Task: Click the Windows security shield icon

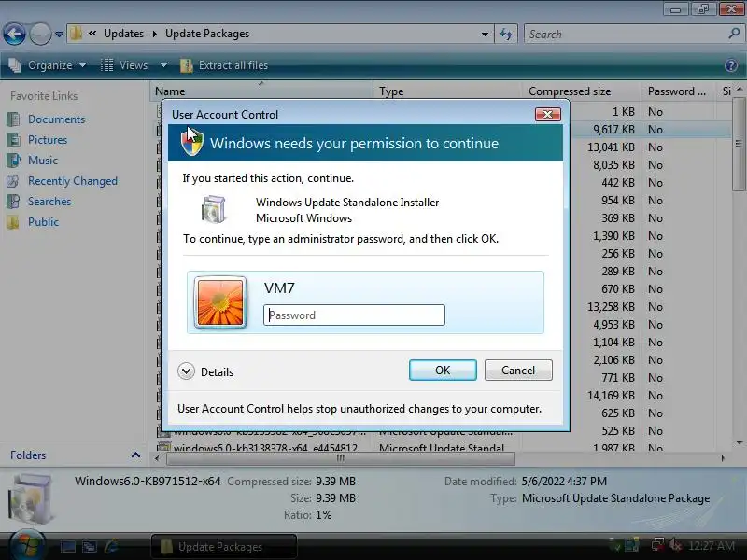Action: coord(192,143)
